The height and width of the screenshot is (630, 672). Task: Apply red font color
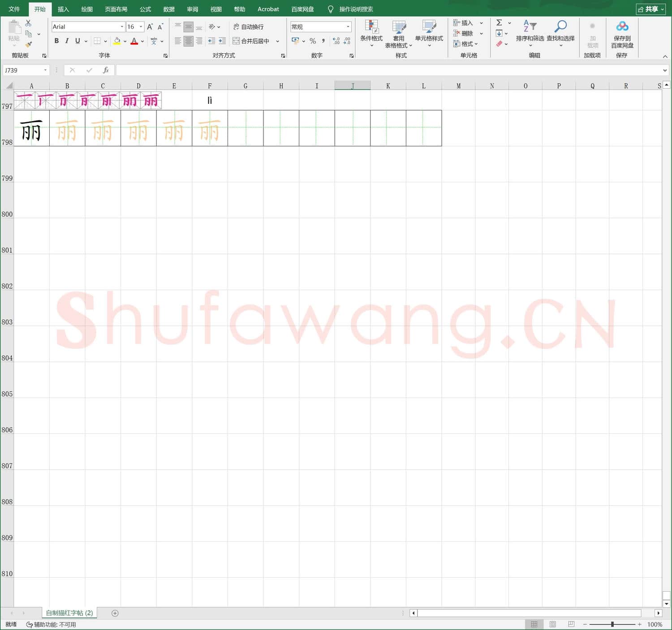click(x=134, y=41)
